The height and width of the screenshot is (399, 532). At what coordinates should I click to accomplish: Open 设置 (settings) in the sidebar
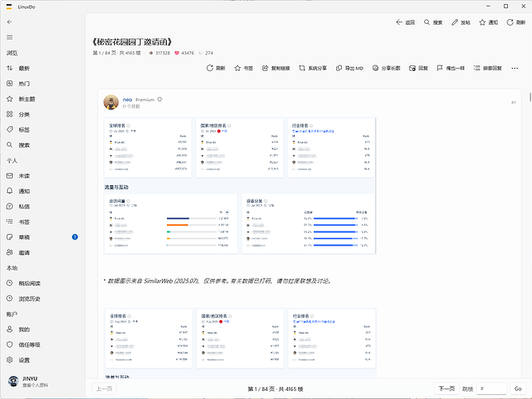tap(42, 360)
